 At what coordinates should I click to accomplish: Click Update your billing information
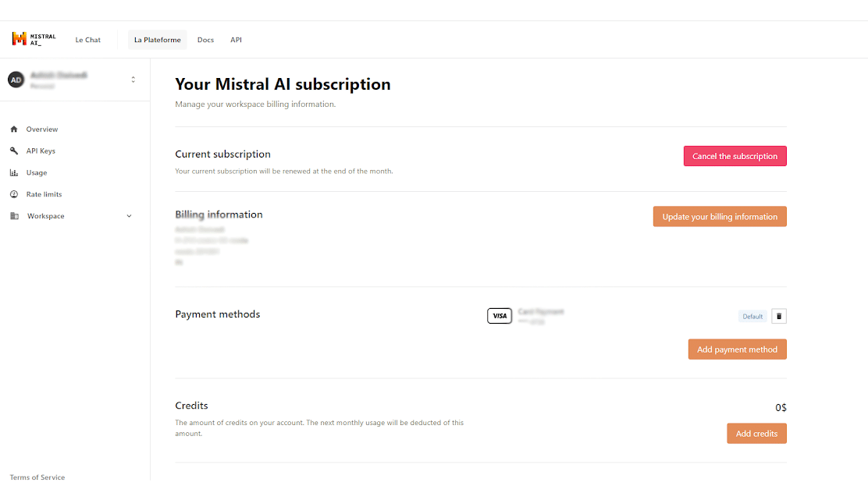click(x=720, y=216)
